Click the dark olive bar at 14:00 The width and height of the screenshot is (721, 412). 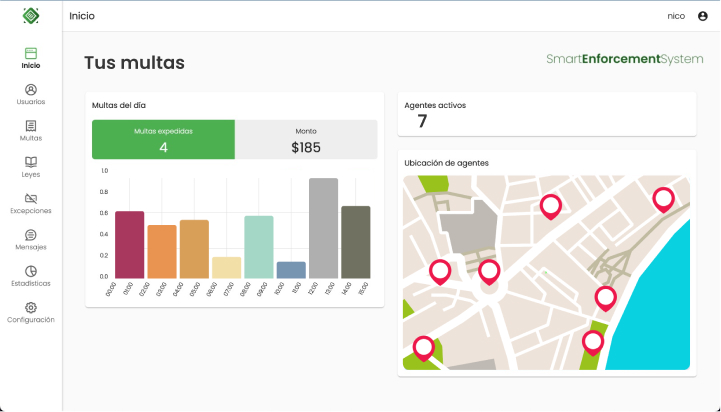[356, 242]
